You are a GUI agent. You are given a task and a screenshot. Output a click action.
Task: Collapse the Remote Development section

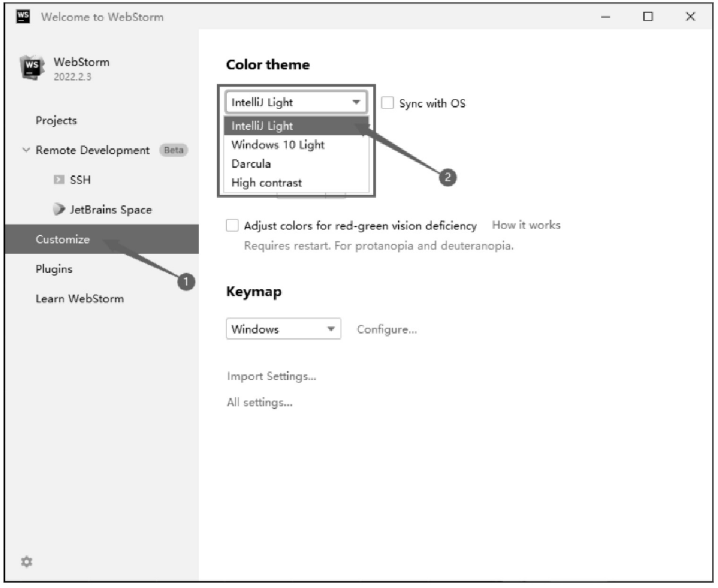click(26, 150)
